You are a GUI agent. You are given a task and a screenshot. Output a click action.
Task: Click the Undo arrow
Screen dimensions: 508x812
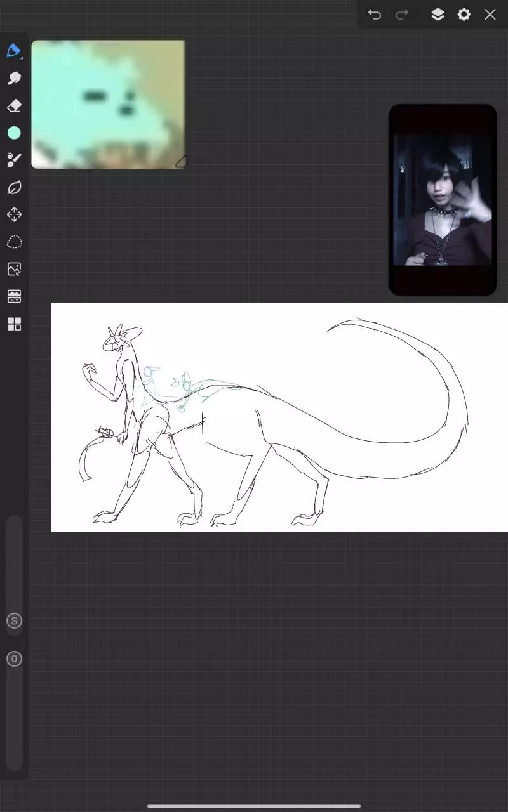[x=375, y=15]
